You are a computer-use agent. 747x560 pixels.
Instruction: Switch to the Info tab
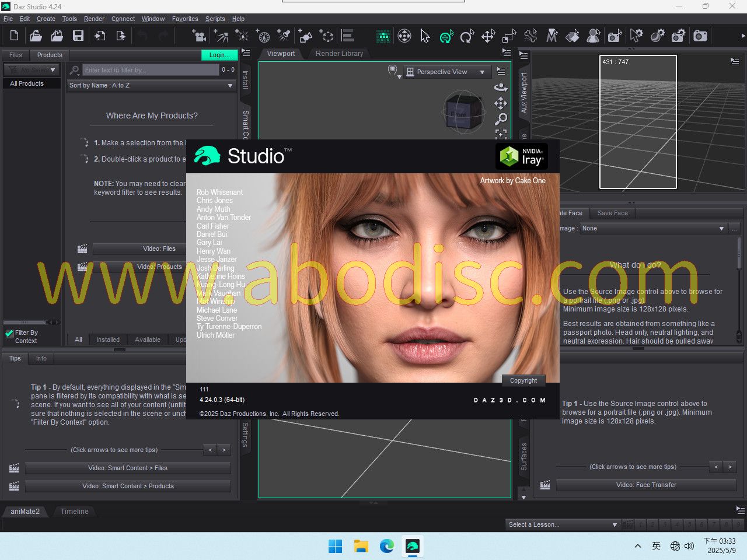(x=41, y=358)
